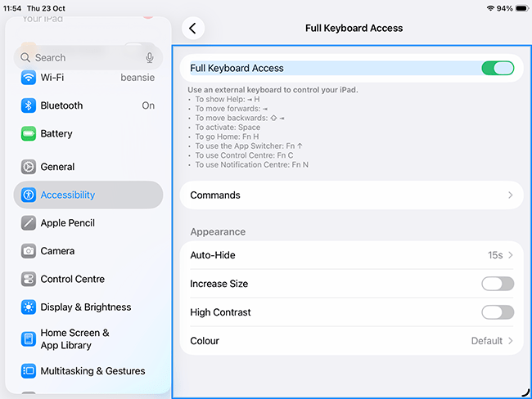Tap the Apple Pencil icon
The width and height of the screenshot is (532, 399).
pos(29,223)
